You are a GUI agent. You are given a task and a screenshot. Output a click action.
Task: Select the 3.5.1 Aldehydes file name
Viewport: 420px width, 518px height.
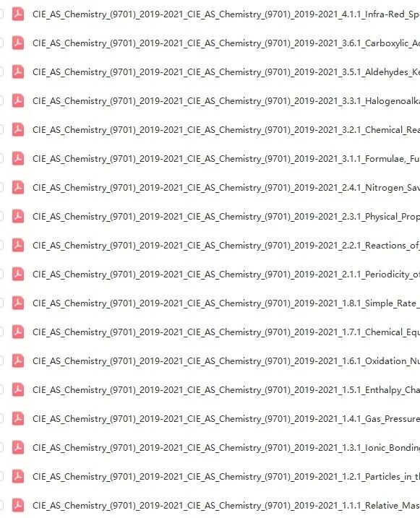[226, 72]
